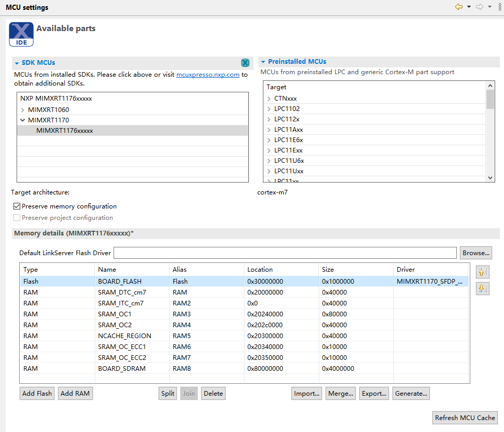Image resolution: width=504 pixels, height=432 pixels.
Task: Collapse the SDK MCUs section
Action: click(x=17, y=63)
